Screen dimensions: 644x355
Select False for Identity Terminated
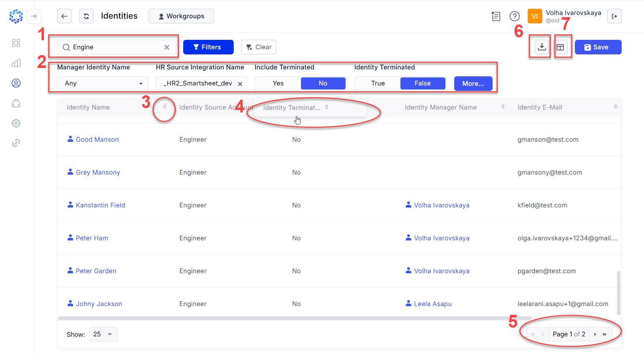[x=422, y=83]
